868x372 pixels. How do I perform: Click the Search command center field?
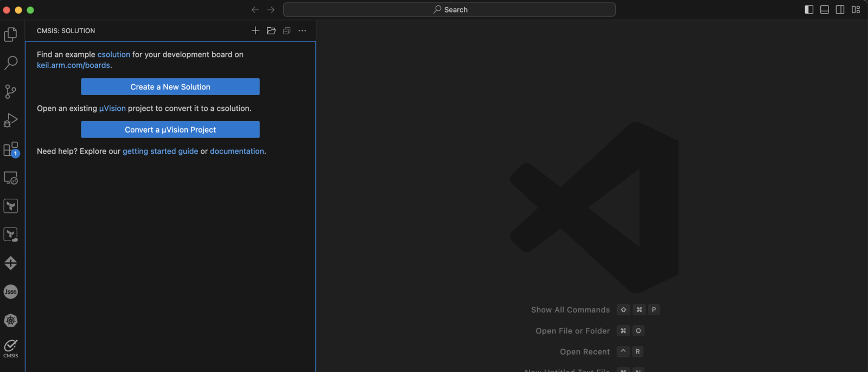tap(449, 10)
